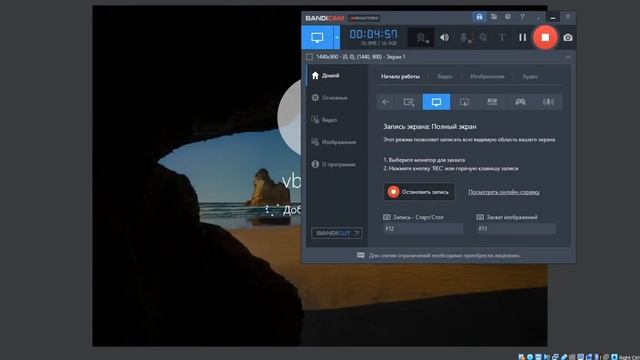Screen dimensions: 640x360
Task: Toggle the text overlay T icon
Action: click(502, 38)
